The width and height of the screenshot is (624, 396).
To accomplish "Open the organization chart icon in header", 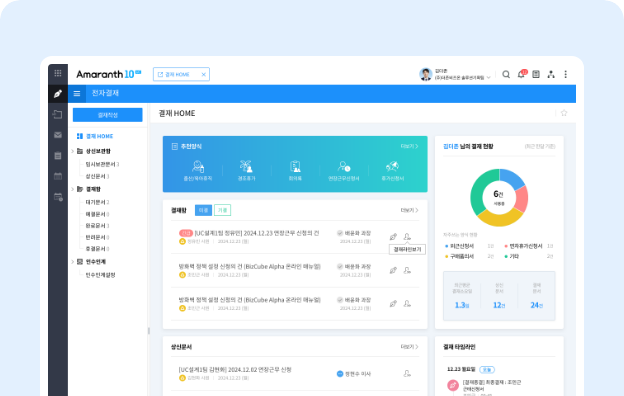I will coord(551,74).
